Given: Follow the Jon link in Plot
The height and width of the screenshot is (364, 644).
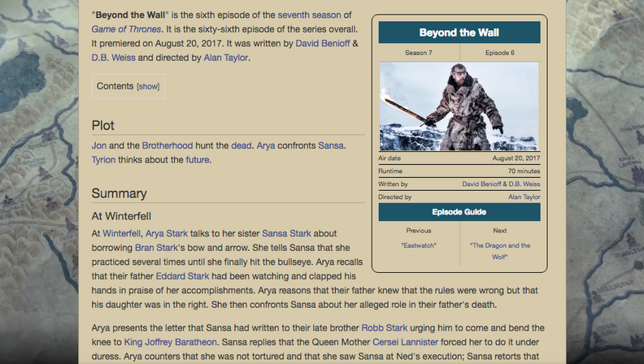Looking at the screenshot, I should [99, 145].
